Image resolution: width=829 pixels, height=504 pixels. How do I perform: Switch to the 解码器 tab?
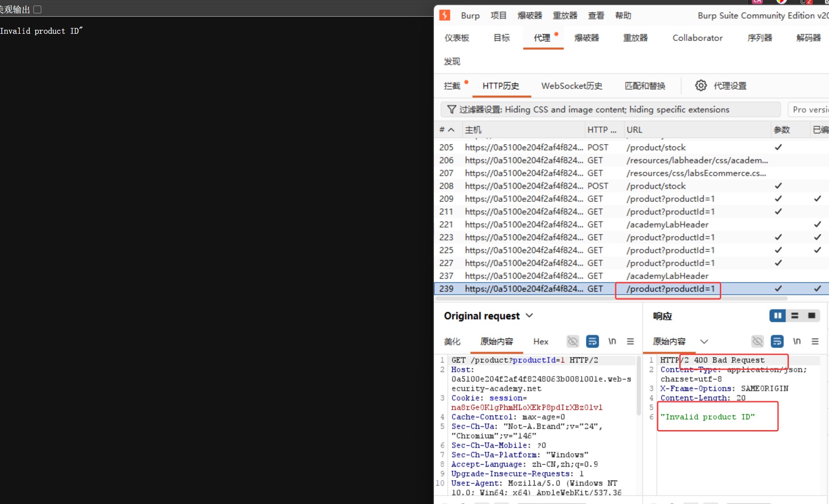tap(809, 38)
